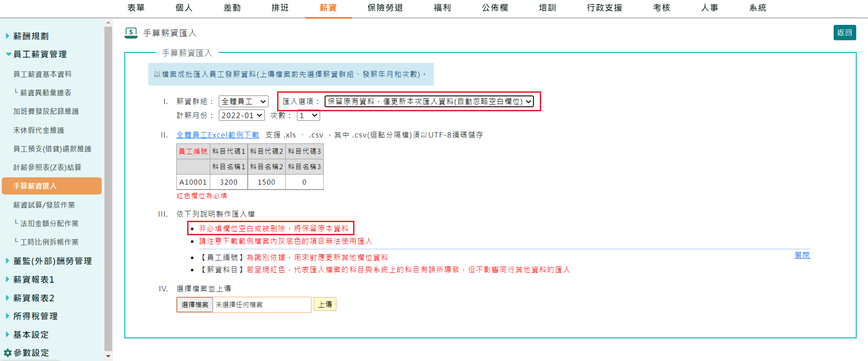Switch to the 保險勞退 top tab
The image size is (868, 361).
385,8
